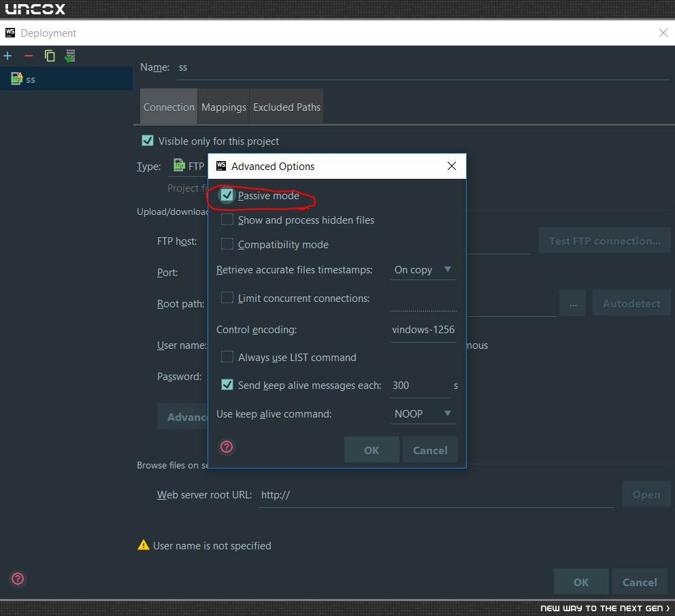Click the FTP type icon
This screenshot has width=675, height=616.
click(179, 165)
